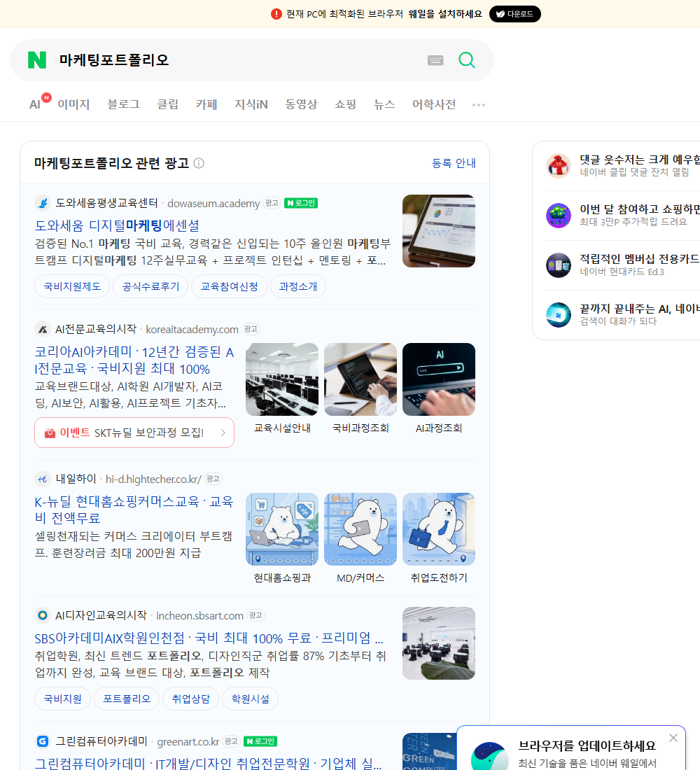Switch to the 클립 tab

(x=167, y=104)
